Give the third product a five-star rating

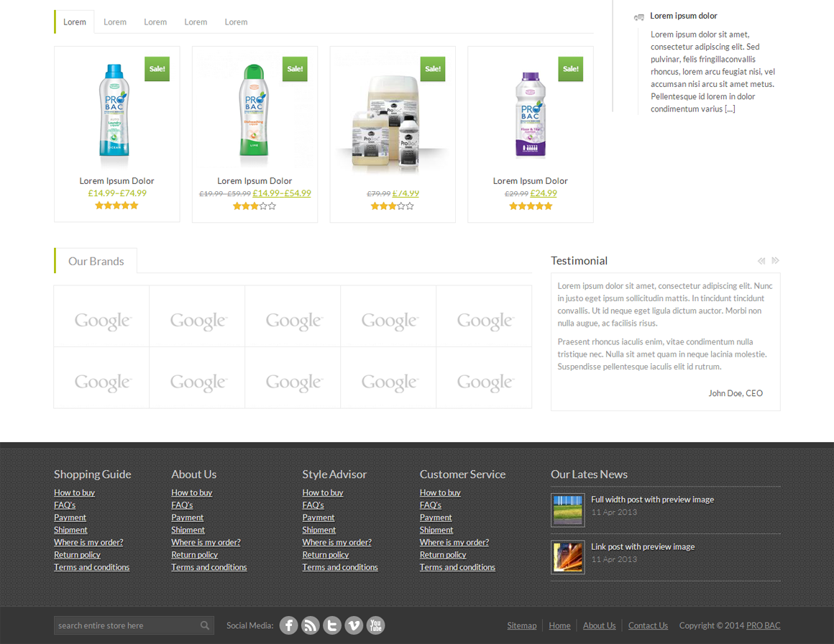[410, 206]
